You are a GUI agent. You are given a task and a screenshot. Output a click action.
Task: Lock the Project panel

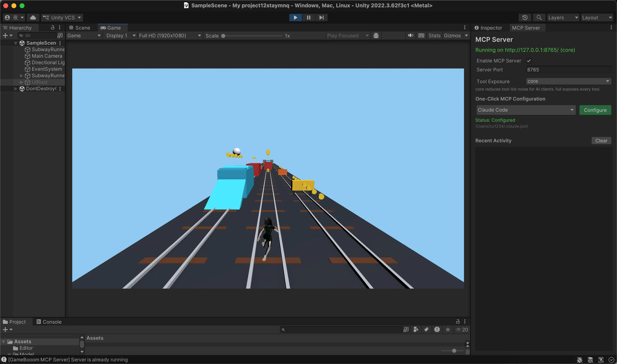pyautogui.click(x=458, y=322)
